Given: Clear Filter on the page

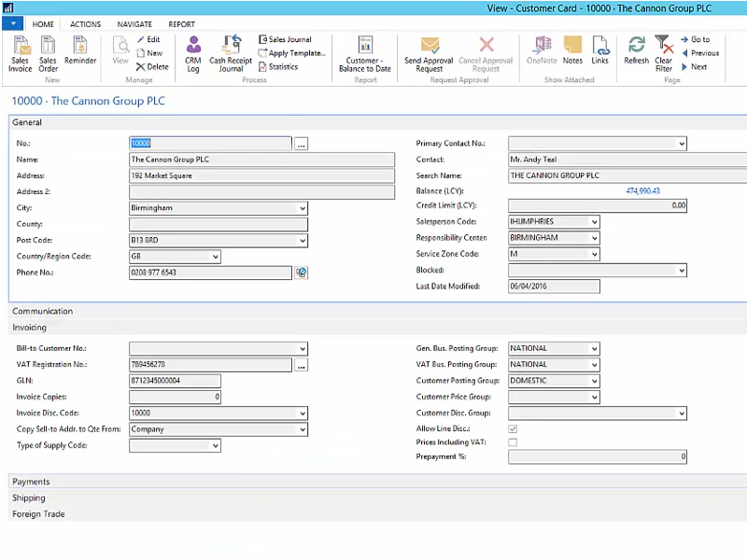Looking at the screenshot, I should [664, 54].
